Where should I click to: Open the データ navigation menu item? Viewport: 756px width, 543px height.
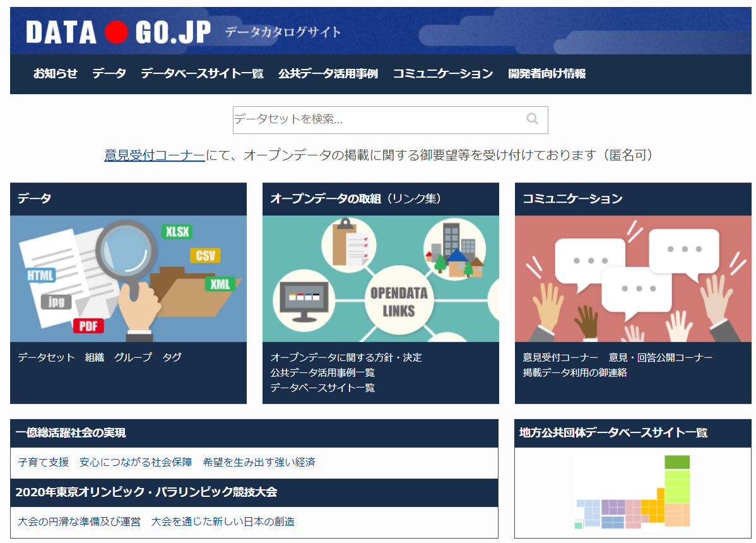click(109, 73)
